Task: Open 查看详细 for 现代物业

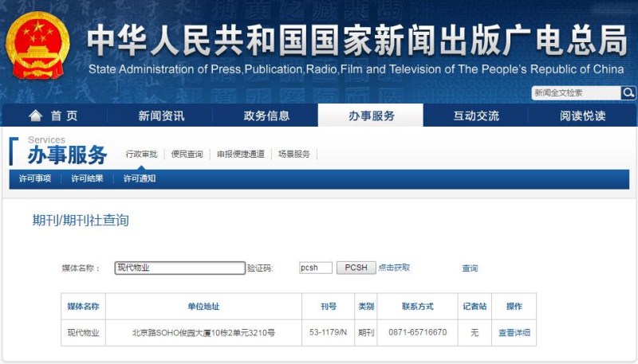Action: point(514,333)
